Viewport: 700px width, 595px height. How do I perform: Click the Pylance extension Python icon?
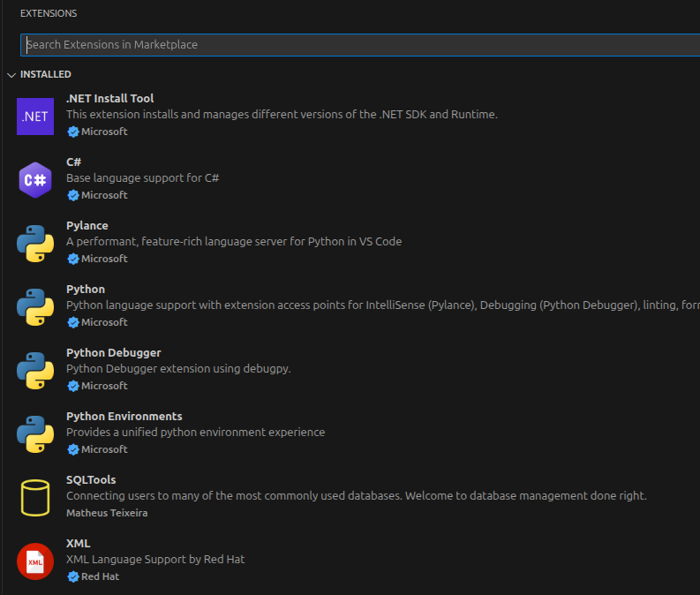click(35, 244)
